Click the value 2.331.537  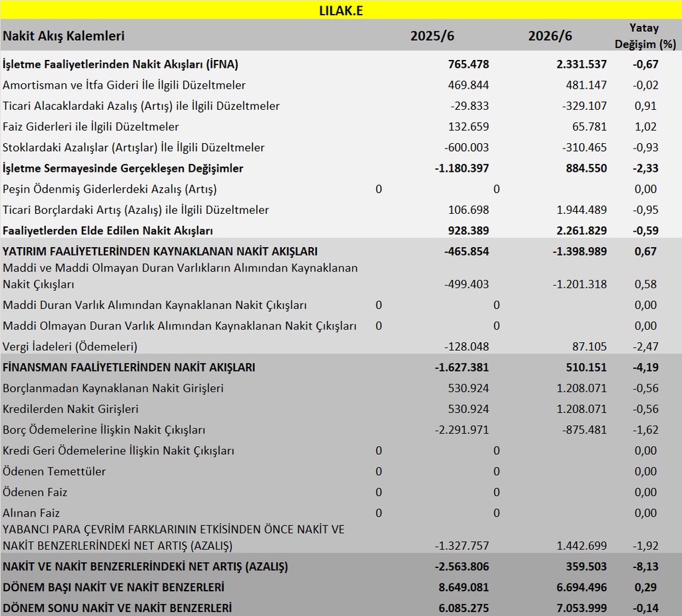point(581,65)
